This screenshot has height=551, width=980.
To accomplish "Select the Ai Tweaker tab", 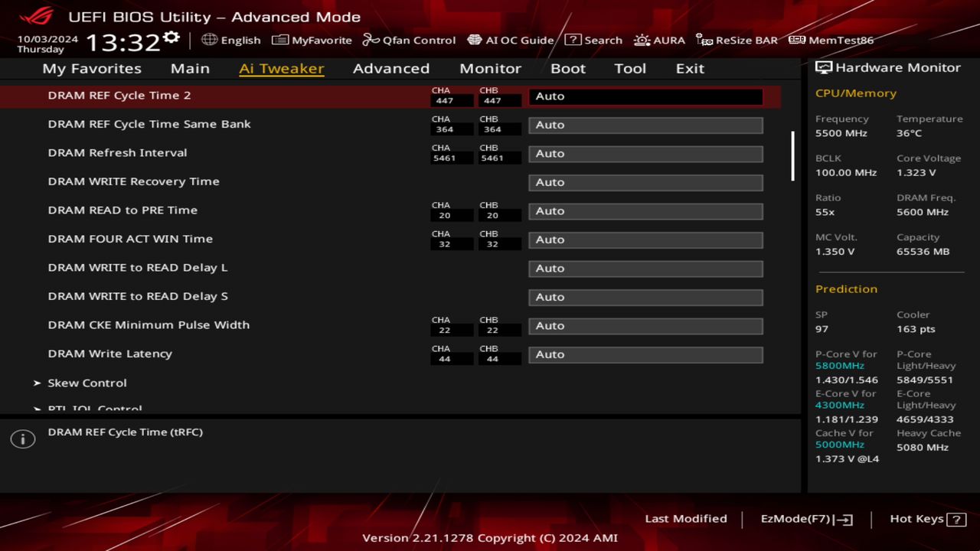I will click(282, 68).
